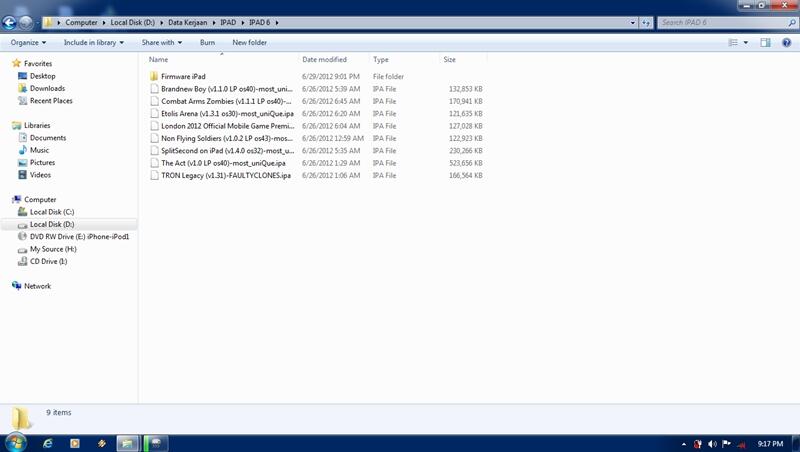This screenshot has width=800, height=452.
Task: Open CD Drive (I:)
Action: [48, 261]
